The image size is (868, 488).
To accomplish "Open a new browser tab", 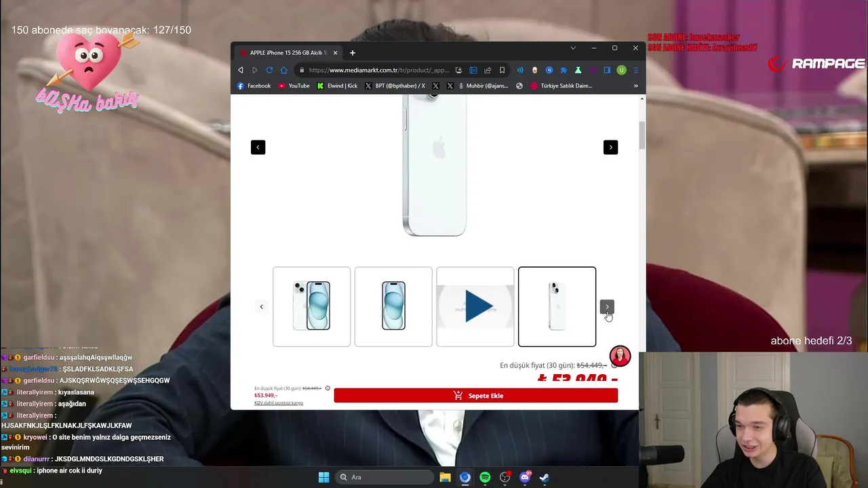I will 352,53.
